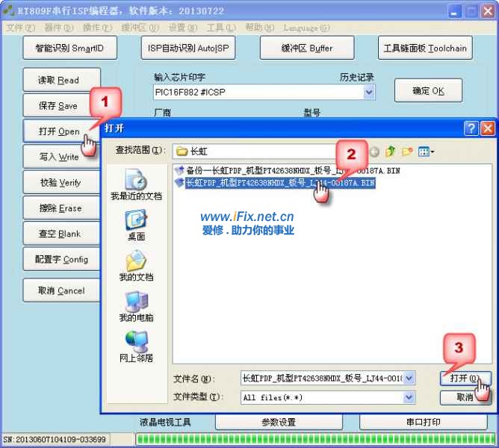Image resolution: width=499 pixels, height=448 pixels.
Task: Click the up-one-level folder icon
Action: 390,152
